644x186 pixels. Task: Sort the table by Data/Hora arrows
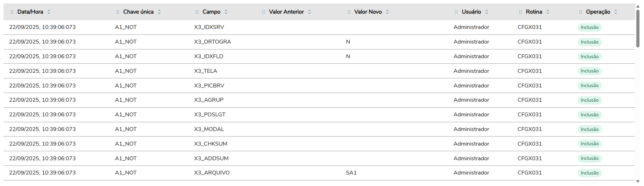(49, 12)
